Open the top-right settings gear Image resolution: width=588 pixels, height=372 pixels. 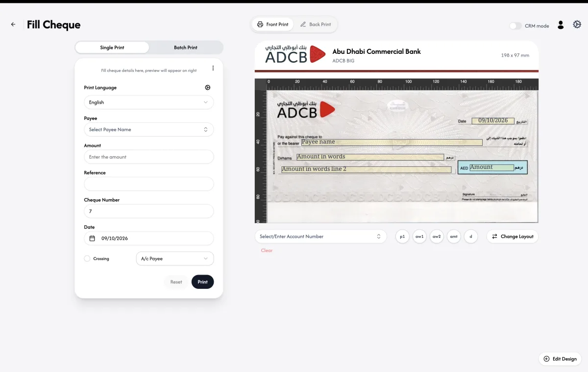pos(577,24)
